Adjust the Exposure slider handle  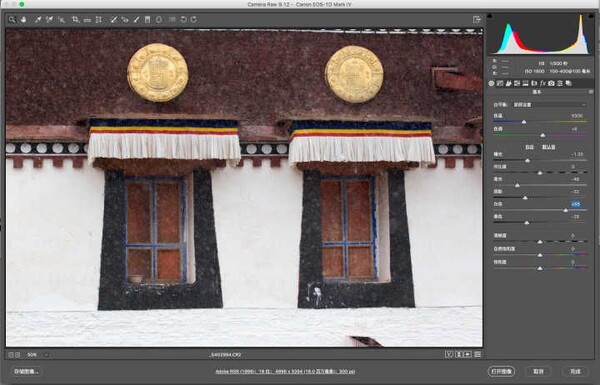click(528, 160)
